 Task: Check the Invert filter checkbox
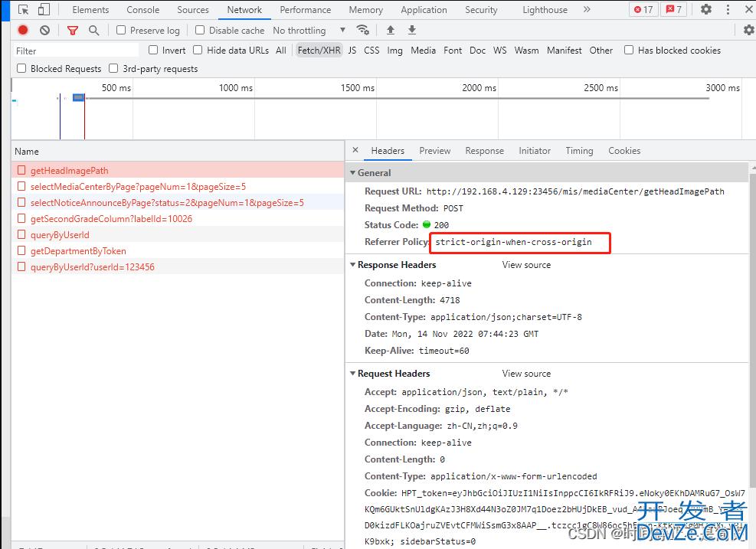[153, 50]
